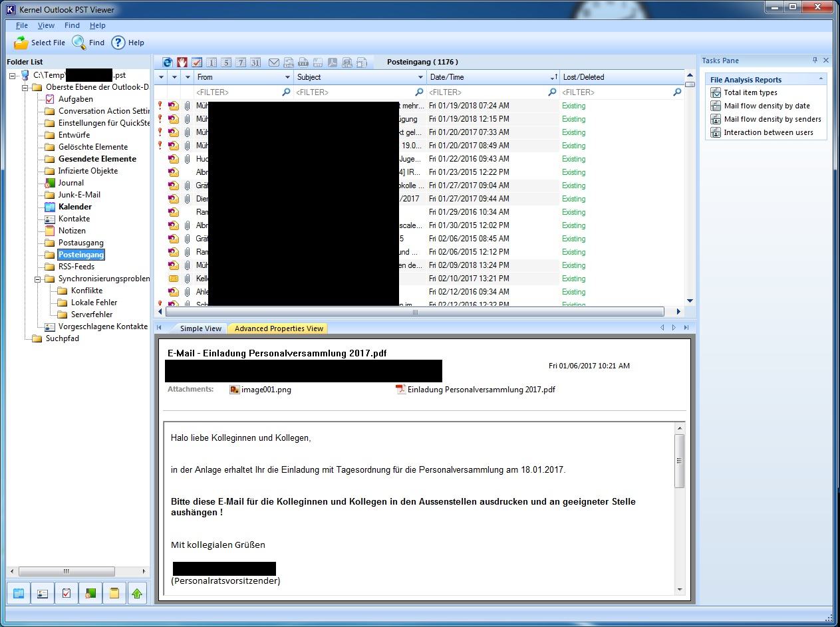The image size is (840, 627).
Task: Collapse the Synchronisierungsprobleme tree node
Action: point(38,279)
